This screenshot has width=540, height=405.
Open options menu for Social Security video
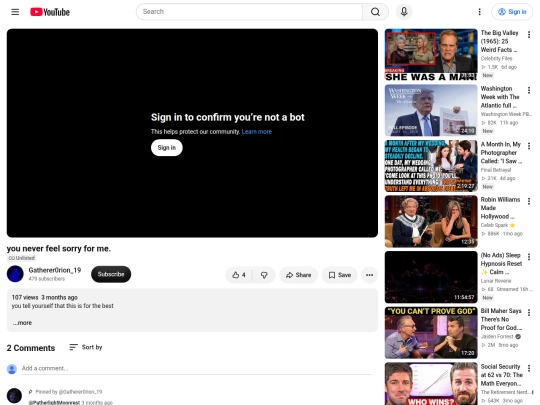529,368
